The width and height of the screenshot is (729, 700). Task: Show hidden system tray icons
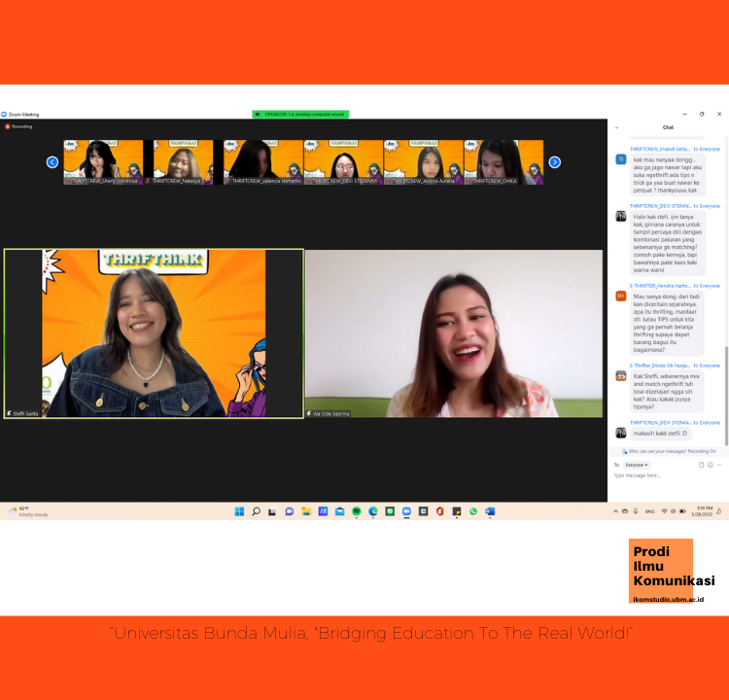[x=615, y=511]
